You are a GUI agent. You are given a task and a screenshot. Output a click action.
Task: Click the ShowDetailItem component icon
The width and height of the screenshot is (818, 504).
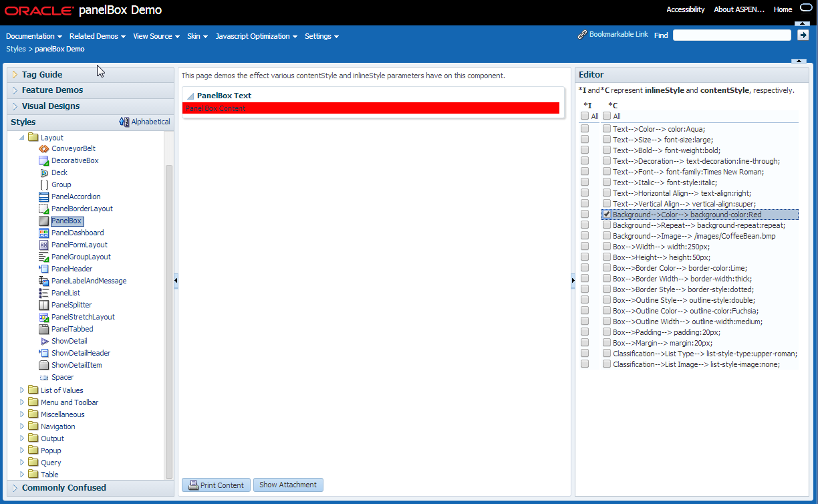pos(44,365)
